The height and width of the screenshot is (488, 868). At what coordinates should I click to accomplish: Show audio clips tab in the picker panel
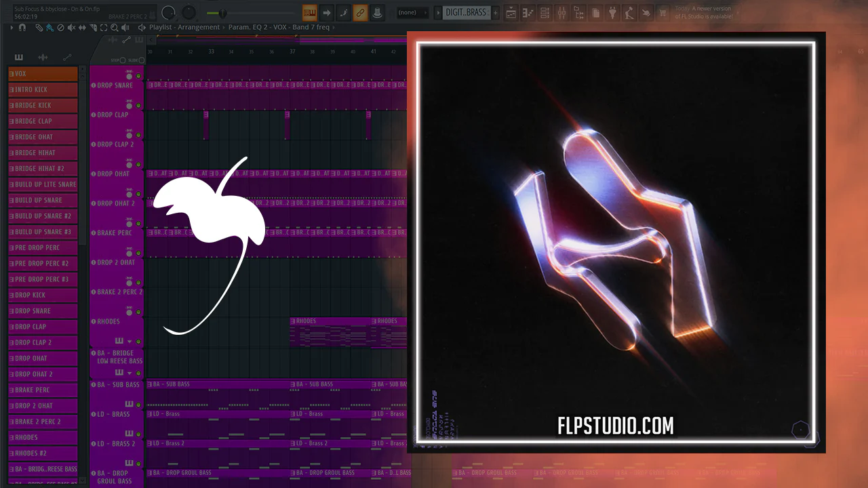(43, 58)
